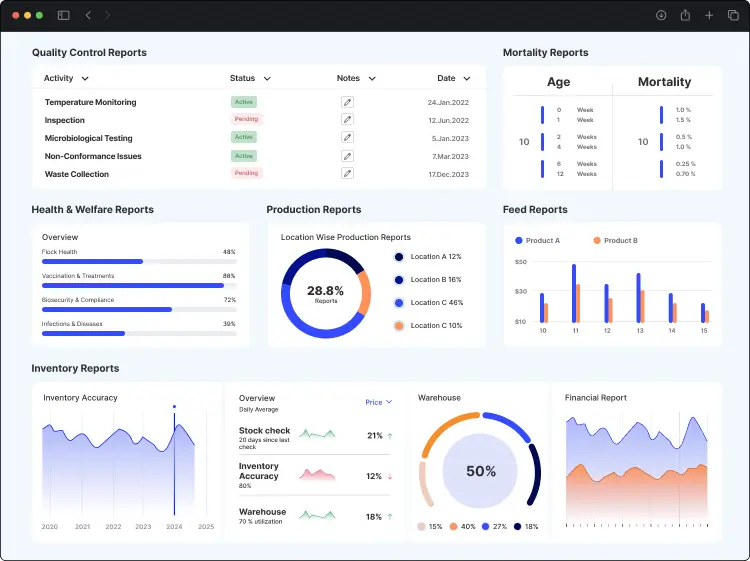Image resolution: width=750 pixels, height=561 pixels.
Task: Click the share icon in the toolbar
Action: pyautogui.click(x=685, y=15)
